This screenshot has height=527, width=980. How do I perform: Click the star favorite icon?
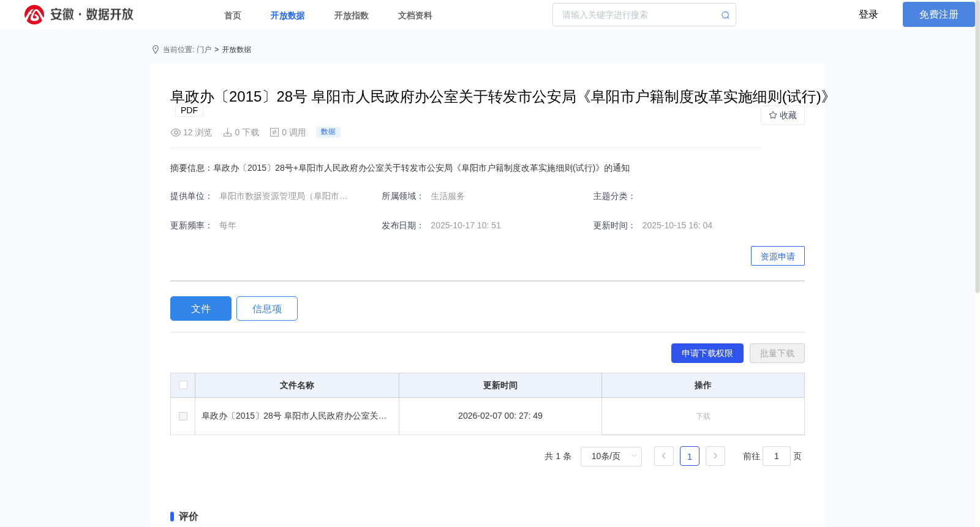773,115
